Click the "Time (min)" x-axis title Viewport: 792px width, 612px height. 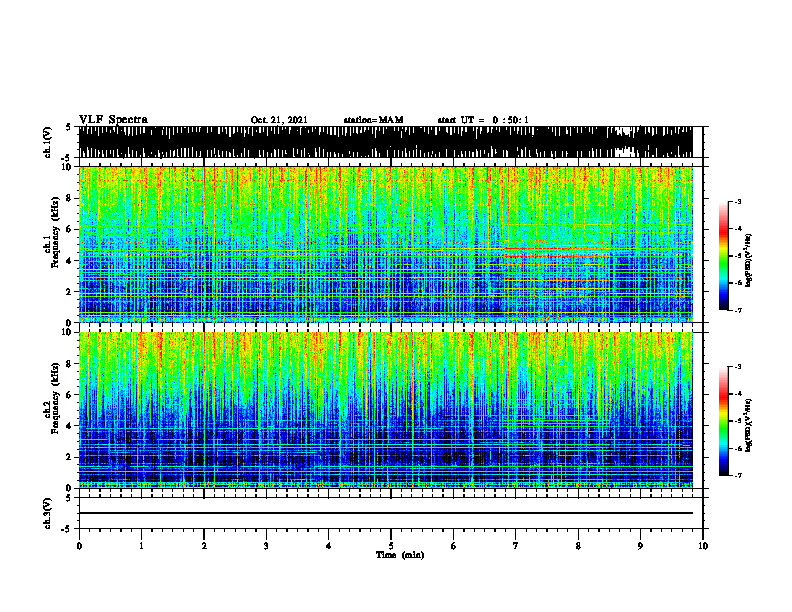click(x=400, y=555)
